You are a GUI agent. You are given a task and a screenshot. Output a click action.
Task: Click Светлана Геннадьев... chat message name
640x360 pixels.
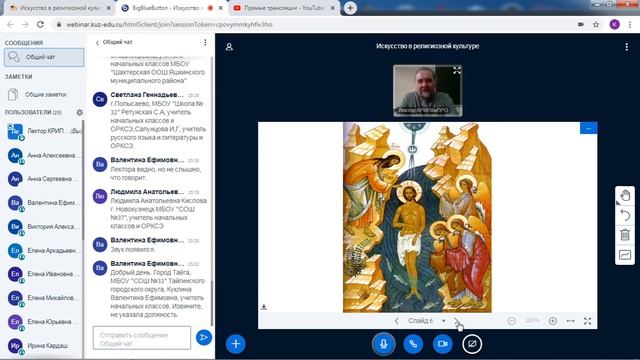[147, 95]
